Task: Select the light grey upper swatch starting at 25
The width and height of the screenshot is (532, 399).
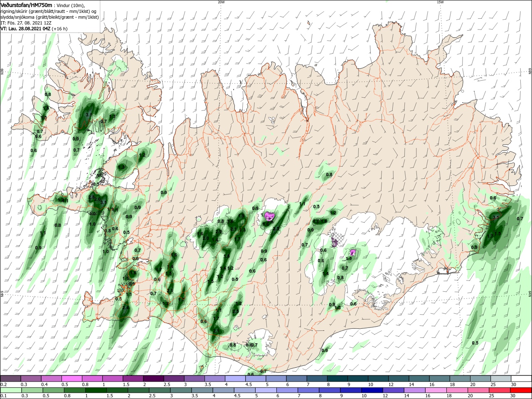Action: click(500, 379)
